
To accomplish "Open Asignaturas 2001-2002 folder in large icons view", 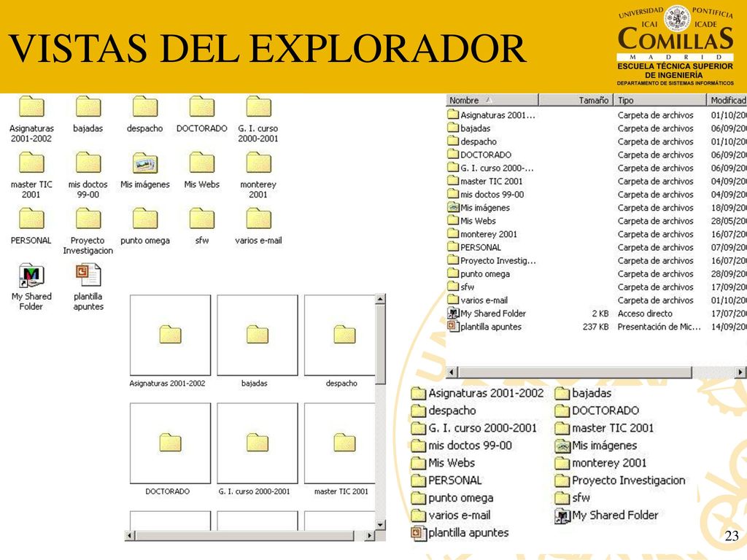I will coord(31,106).
